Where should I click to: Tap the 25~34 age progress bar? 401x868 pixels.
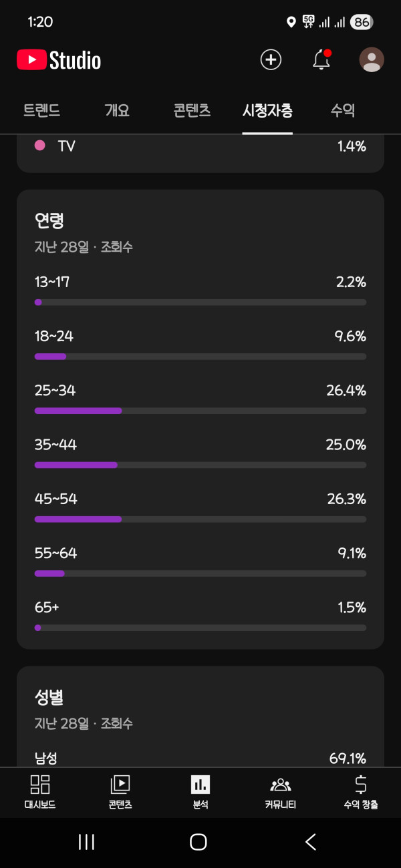point(200,411)
